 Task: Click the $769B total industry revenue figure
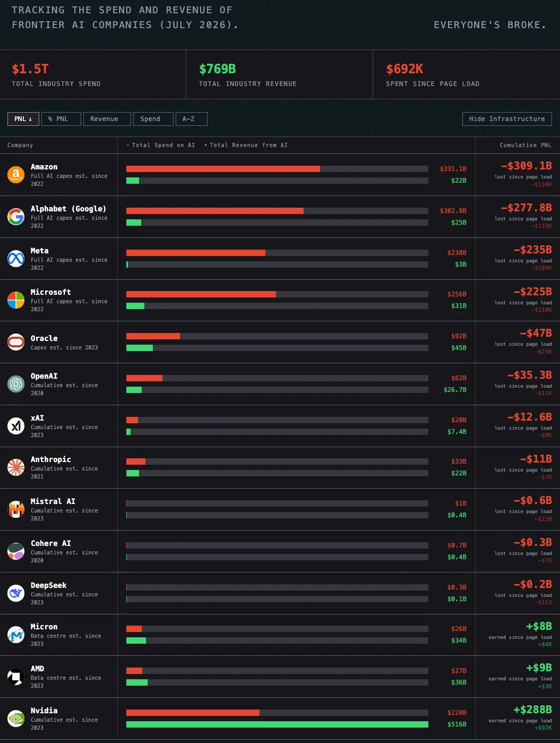coord(218,69)
